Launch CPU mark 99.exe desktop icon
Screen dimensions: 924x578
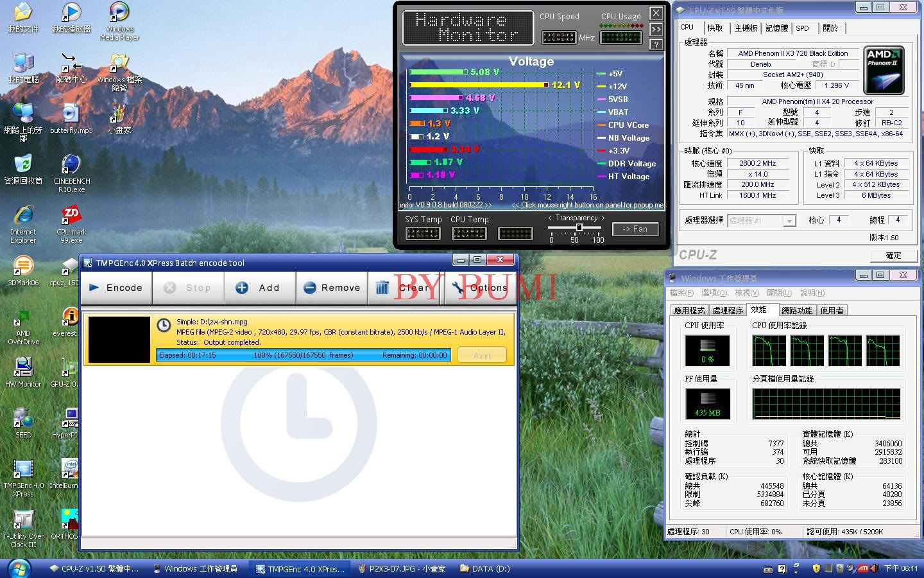point(71,224)
